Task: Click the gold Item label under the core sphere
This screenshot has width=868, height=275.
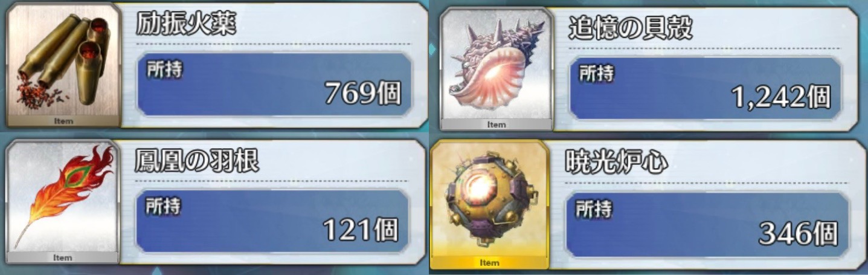Action: tap(489, 263)
